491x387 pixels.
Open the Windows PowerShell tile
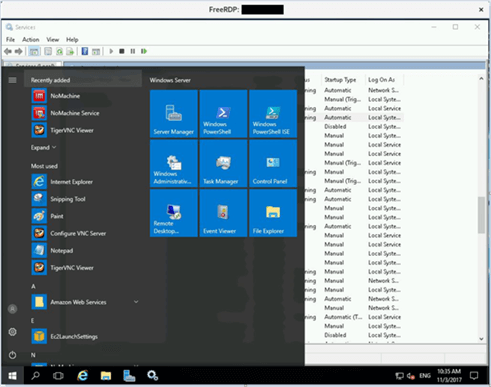(x=223, y=114)
